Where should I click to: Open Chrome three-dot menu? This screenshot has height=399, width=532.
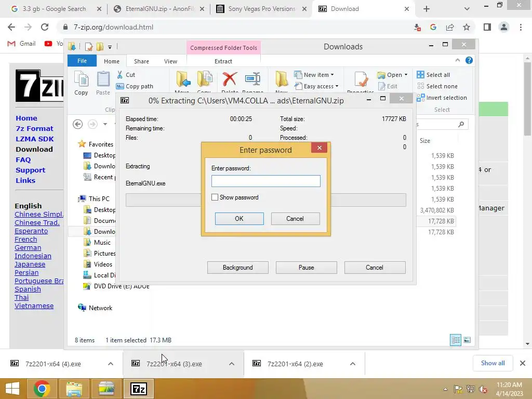(521, 27)
